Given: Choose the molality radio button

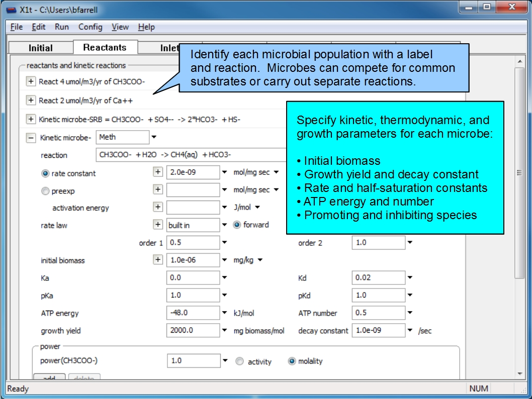Looking at the screenshot, I should click(292, 361).
